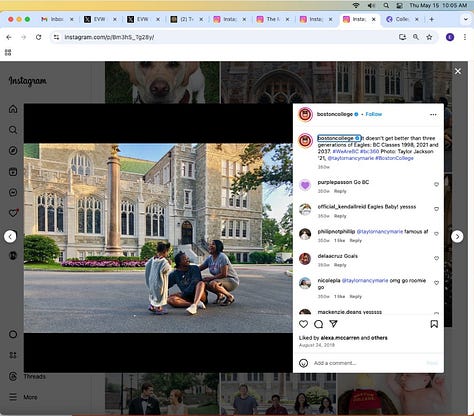Reload the page in Chrome
This screenshot has height=416, width=474.
[39, 37]
